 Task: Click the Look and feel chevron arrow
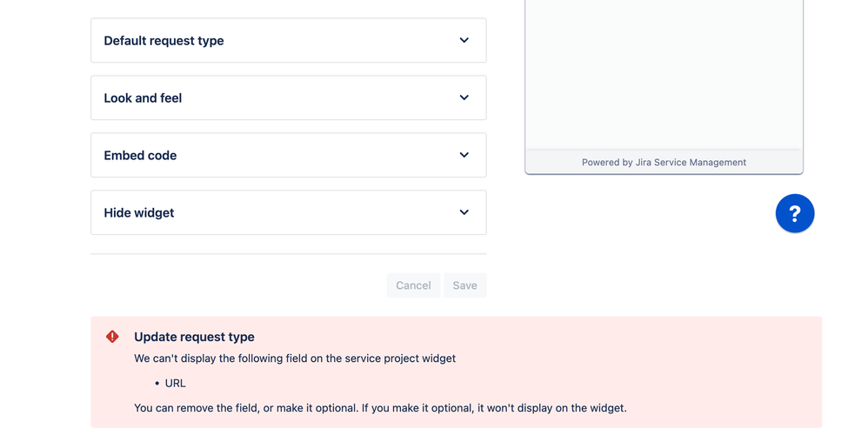pos(464,97)
